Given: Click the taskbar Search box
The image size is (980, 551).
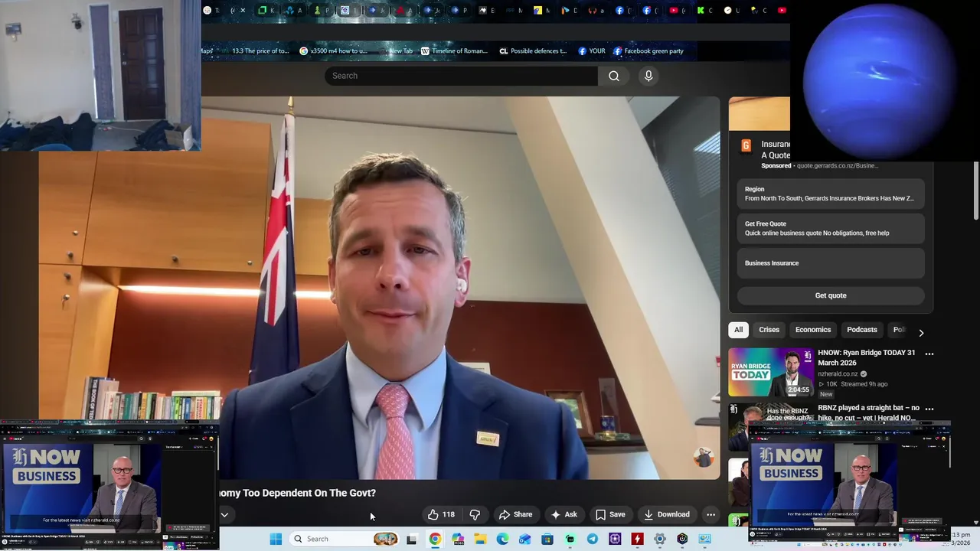Looking at the screenshot, I should coord(345,539).
